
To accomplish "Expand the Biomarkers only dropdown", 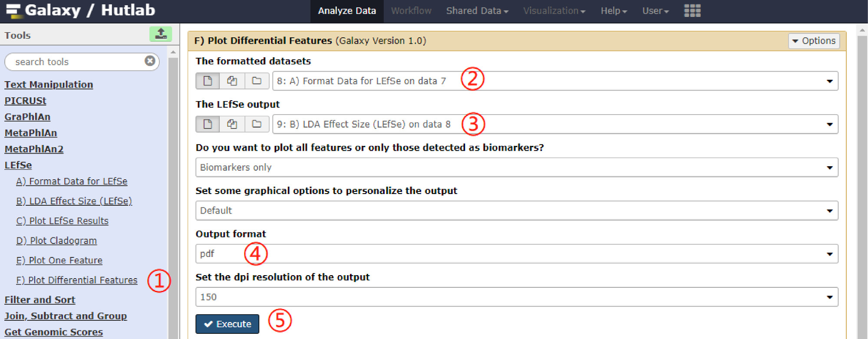I will click(517, 168).
